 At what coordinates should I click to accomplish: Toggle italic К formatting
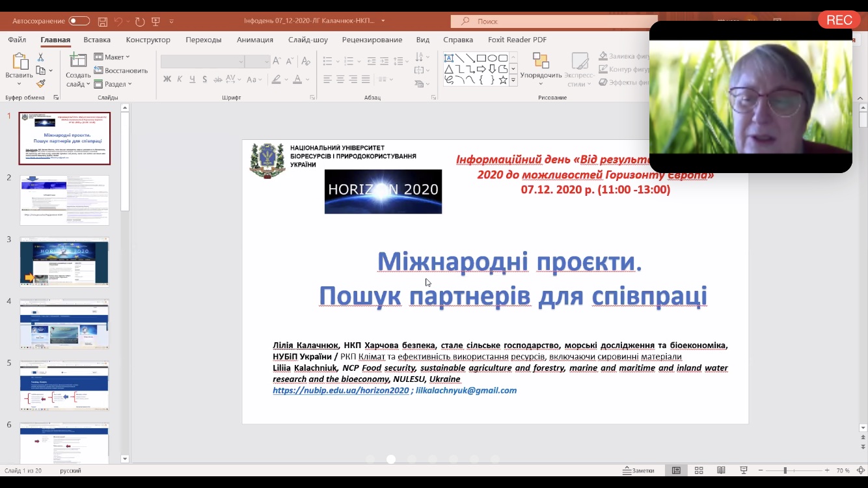[180, 79]
